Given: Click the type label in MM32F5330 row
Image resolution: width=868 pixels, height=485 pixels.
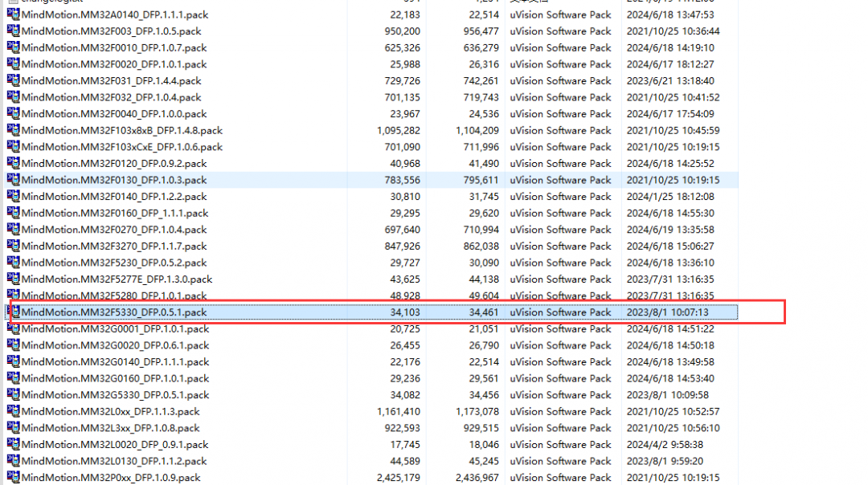Looking at the screenshot, I should click(560, 312).
